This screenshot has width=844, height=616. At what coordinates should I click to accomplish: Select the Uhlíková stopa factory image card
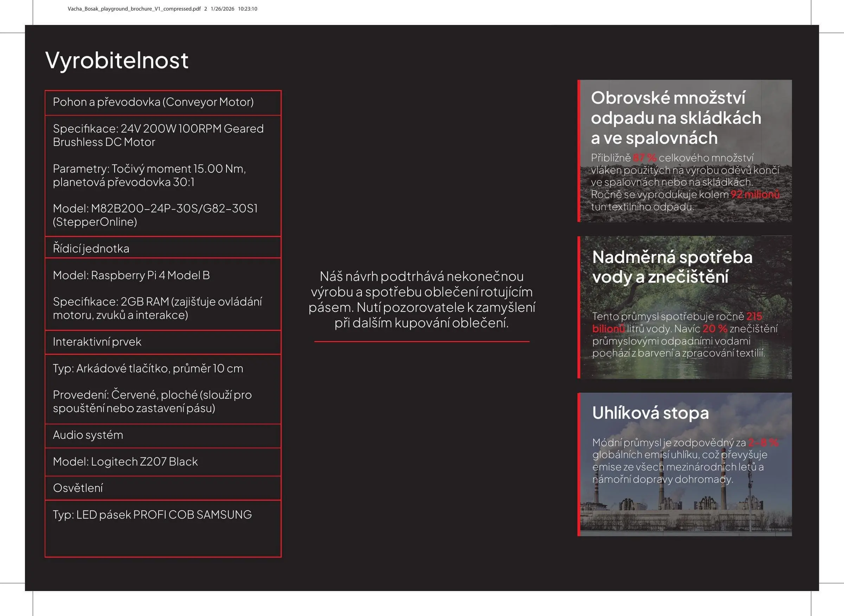pyautogui.click(x=685, y=464)
